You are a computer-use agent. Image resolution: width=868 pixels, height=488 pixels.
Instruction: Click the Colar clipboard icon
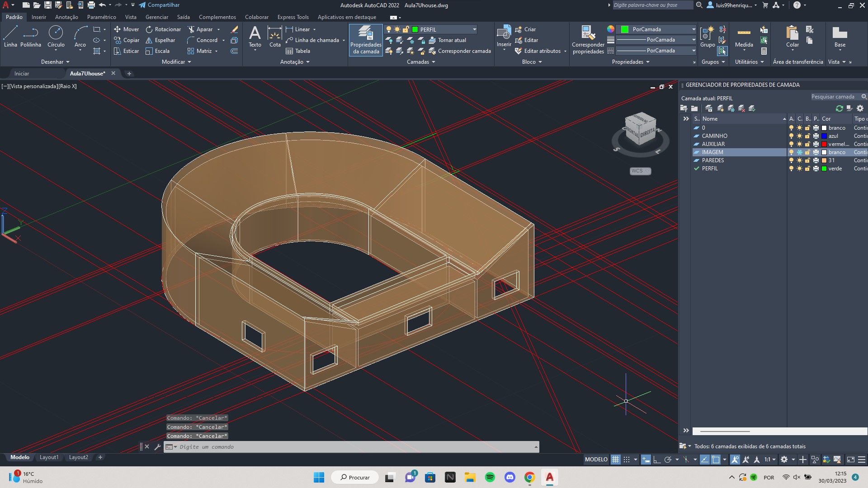792,37
